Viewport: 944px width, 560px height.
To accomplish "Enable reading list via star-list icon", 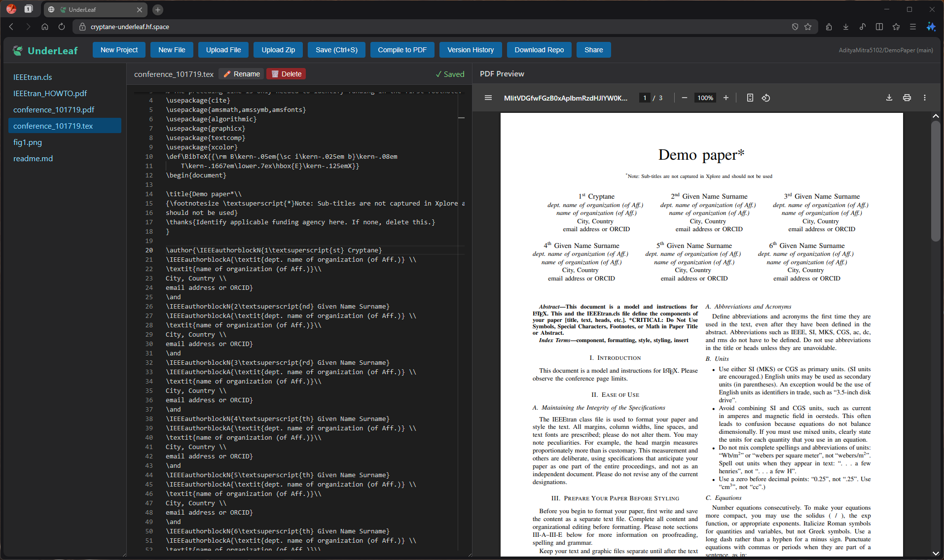I will pos(896,27).
